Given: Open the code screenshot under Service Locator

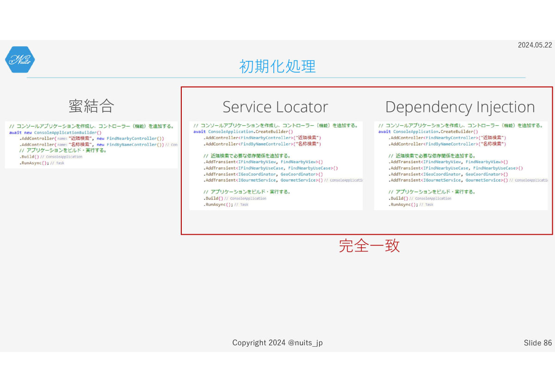Looking at the screenshot, I should tap(276, 166).
